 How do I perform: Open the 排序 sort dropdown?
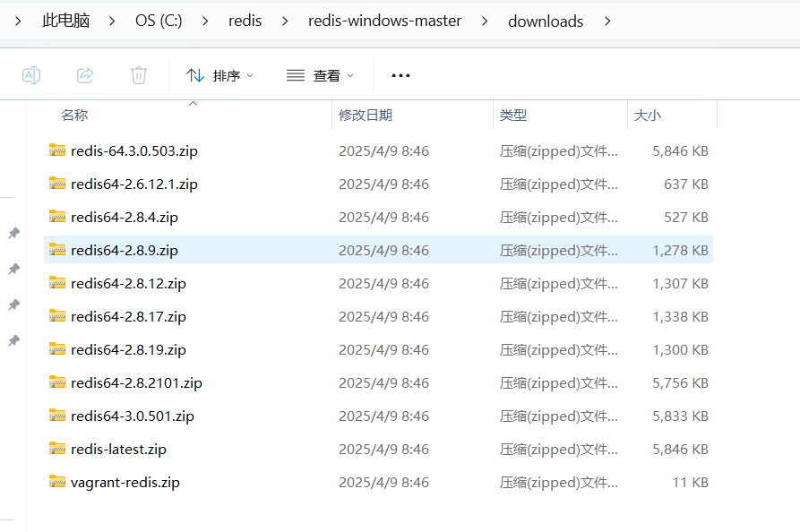point(219,75)
